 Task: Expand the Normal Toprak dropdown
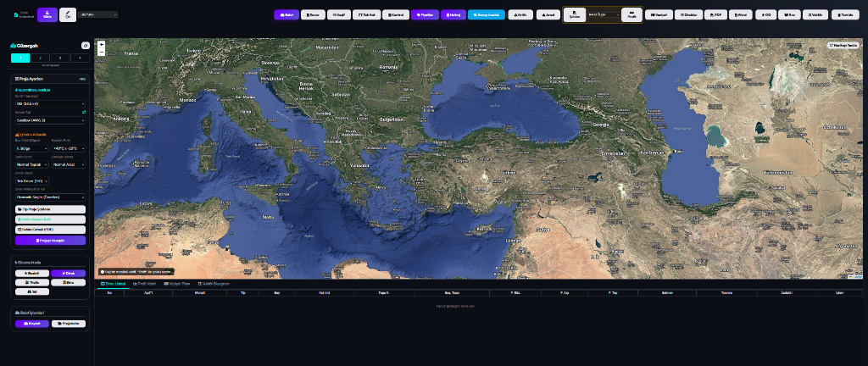[x=32, y=164]
